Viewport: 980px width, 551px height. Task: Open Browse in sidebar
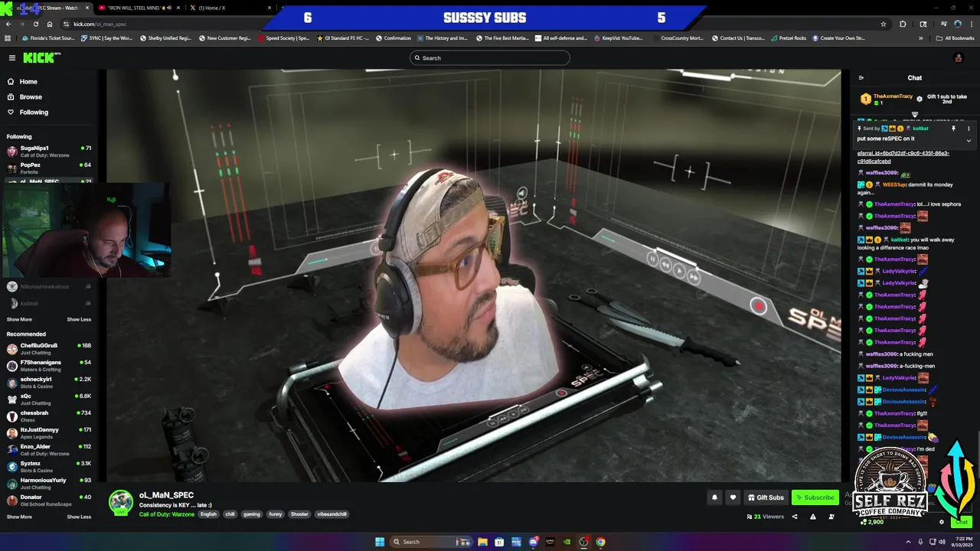pyautogui.click(x=24, y=97)
